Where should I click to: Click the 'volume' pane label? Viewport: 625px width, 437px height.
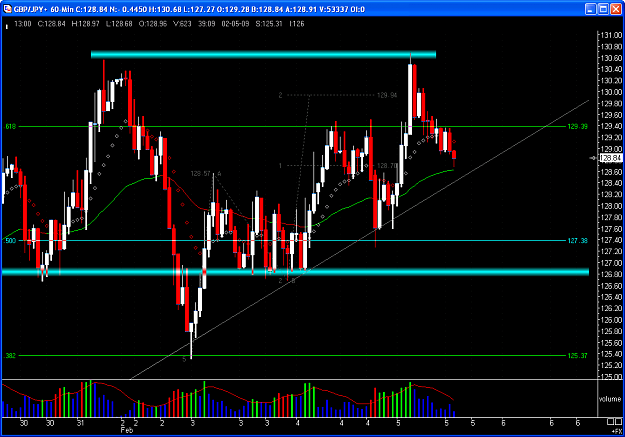tap(609, 399)
